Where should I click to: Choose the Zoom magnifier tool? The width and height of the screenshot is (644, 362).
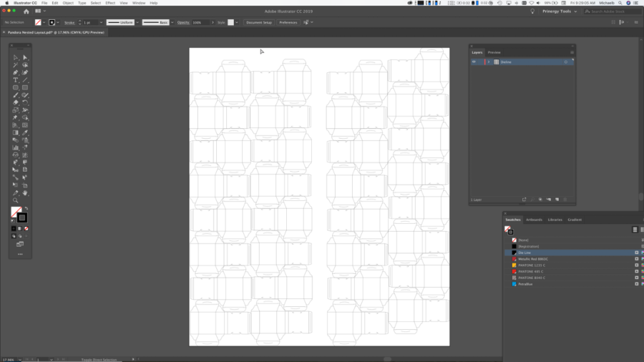click(16, 200)
